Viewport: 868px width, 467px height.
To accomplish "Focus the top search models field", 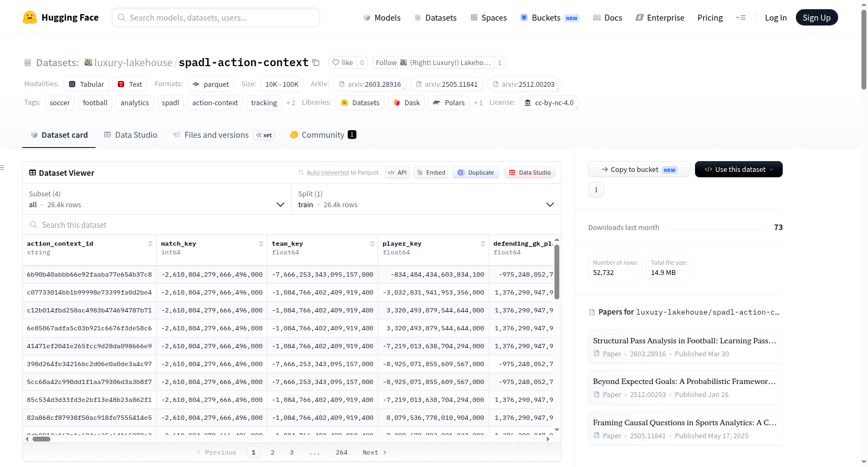I will coord(216,17).
